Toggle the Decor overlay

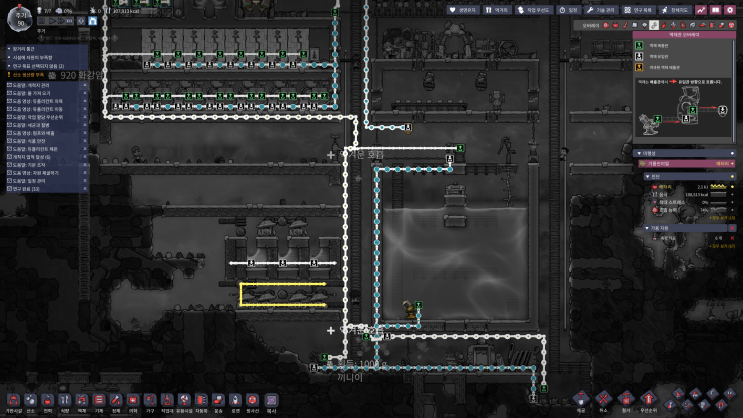click(673, 25)
